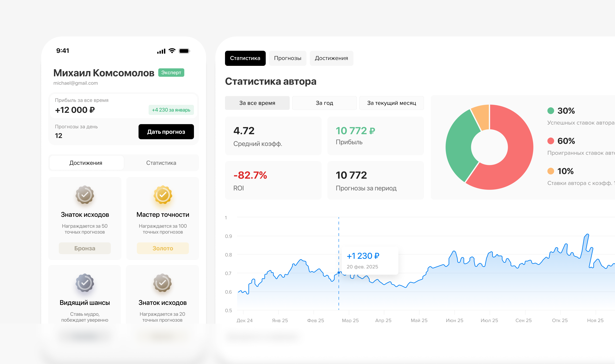Select the «За текущий месяц» filter
615x364 pixels.
(x=391, y=103)
